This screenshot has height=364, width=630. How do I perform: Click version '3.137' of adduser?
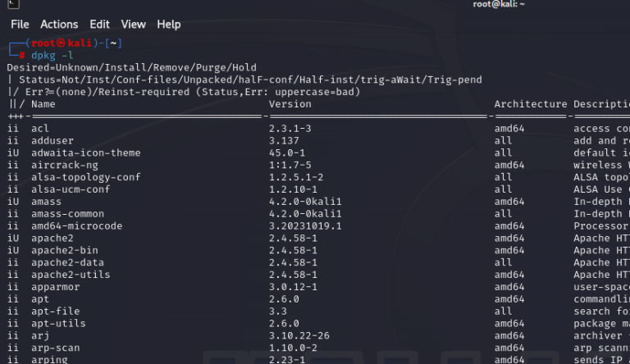pos(284,141)
